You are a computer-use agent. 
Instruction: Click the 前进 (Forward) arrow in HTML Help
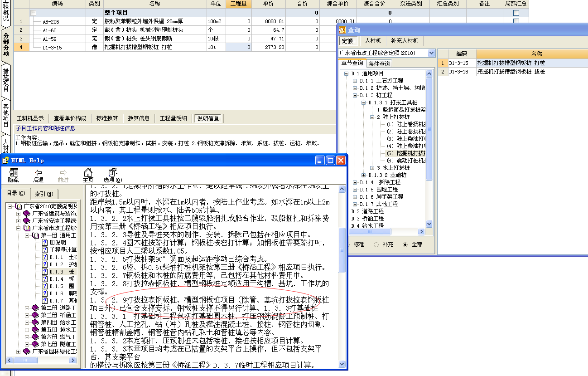click(63, 175)
